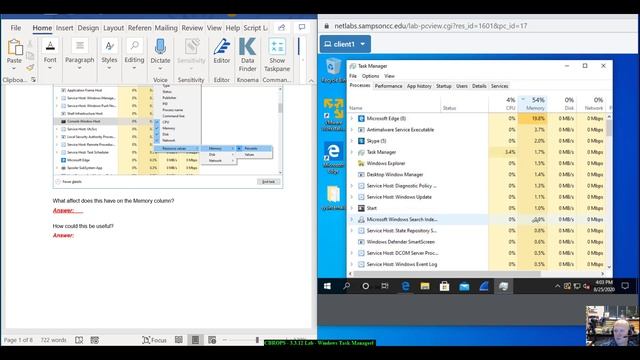
Task: Switch to Read Mode view button
Action: 179,340
